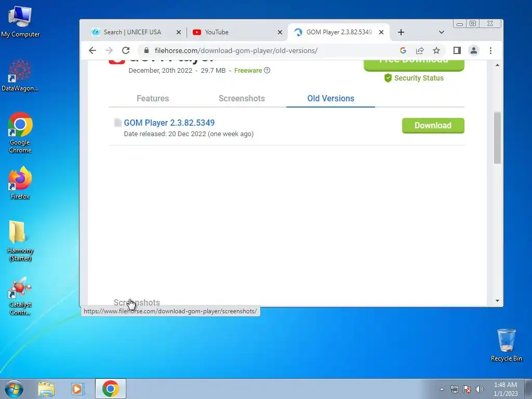Click the GOM Player red logo icon
Image resolution: width=532 pixels, height=399 pixels.
[117, 62]
